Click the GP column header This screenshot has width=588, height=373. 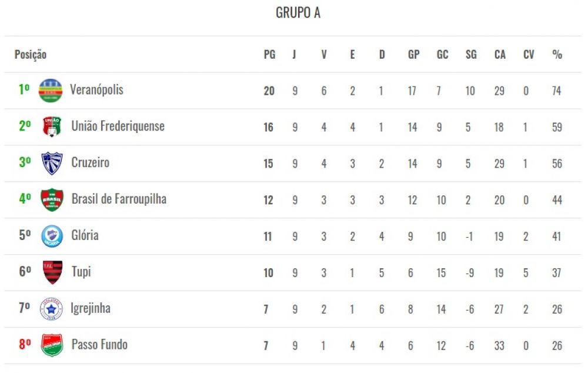pyautogui.click(x=413, y=54)
